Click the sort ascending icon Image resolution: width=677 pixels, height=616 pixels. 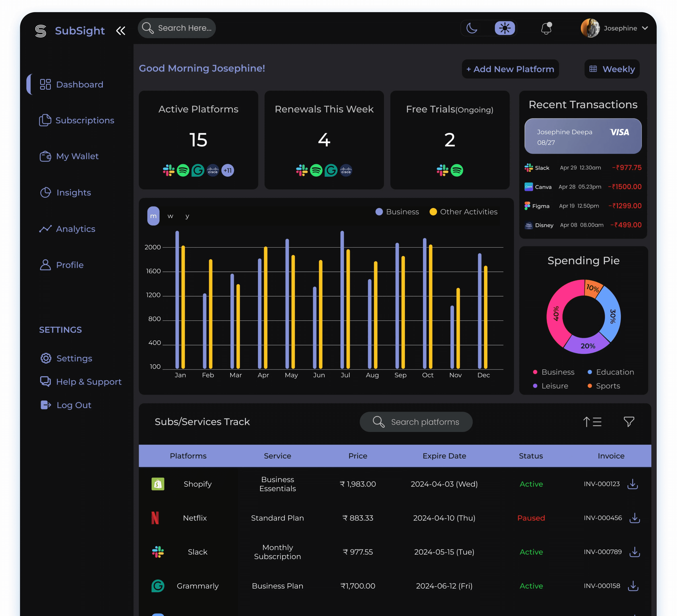click(x=592, y=422)
